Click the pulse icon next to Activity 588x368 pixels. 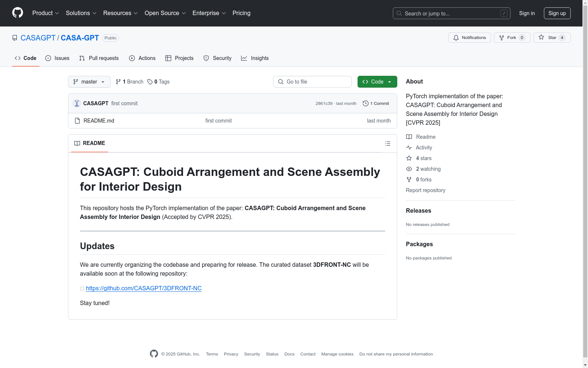409,148
